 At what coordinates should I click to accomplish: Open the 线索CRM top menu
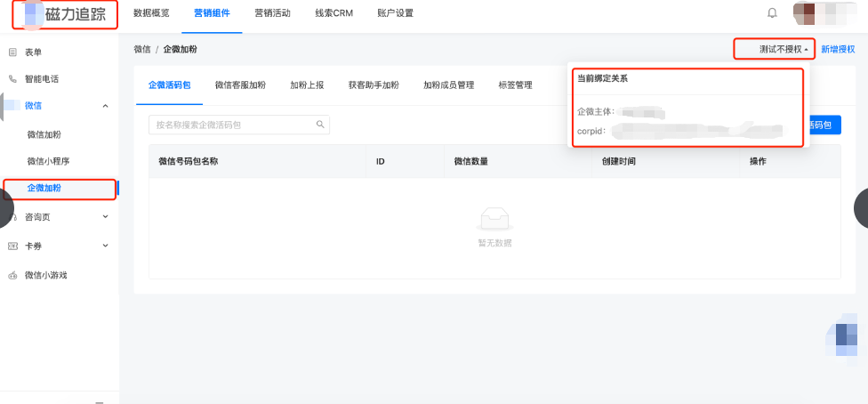pos(334,13)
